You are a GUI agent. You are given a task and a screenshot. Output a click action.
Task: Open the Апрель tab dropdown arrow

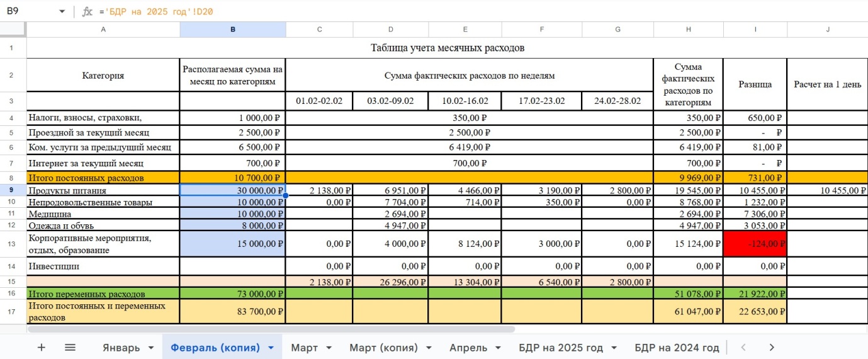point(498,348)
